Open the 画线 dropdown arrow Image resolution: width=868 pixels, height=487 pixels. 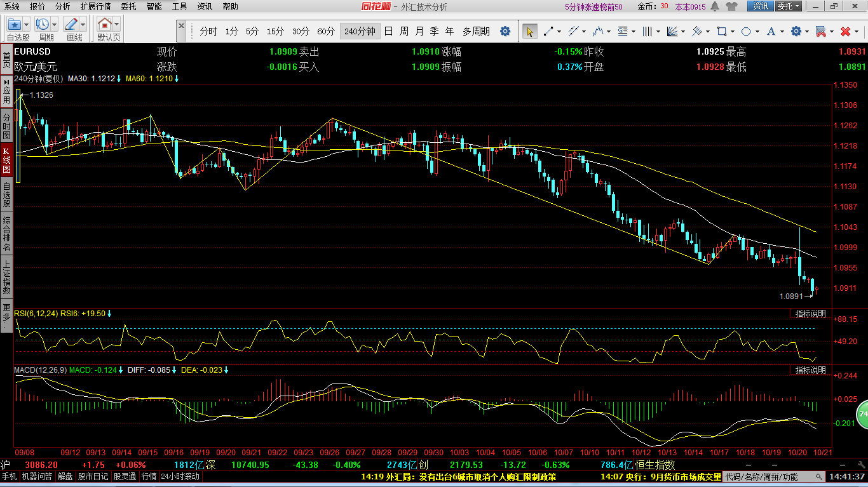click(x=83, y=24)
